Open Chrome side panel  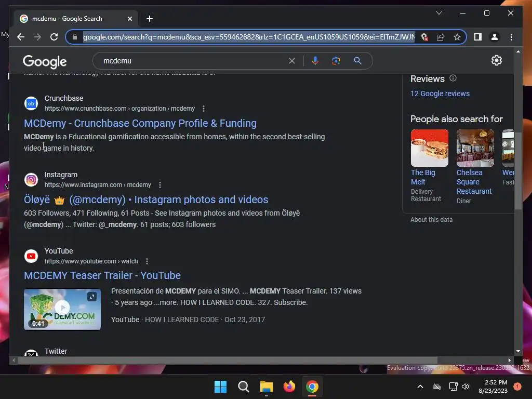478,37
